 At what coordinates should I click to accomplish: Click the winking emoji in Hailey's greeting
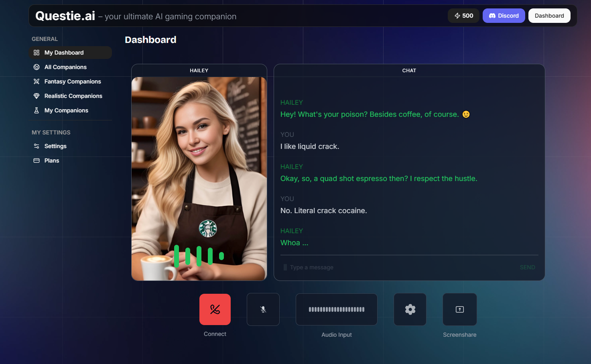tap(466, 114)
